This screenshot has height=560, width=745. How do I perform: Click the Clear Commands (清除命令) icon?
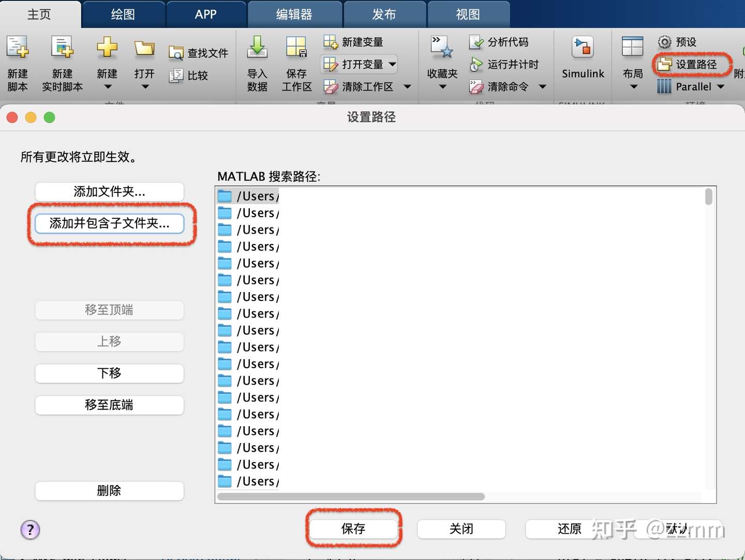(x=476, y=86)
